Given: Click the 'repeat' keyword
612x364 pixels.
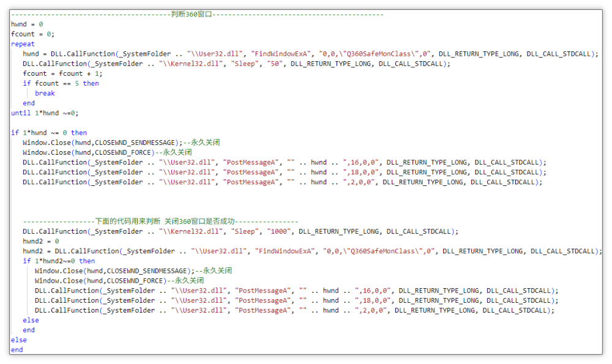Looking at the screenshot, I should [x=23, y=44].
